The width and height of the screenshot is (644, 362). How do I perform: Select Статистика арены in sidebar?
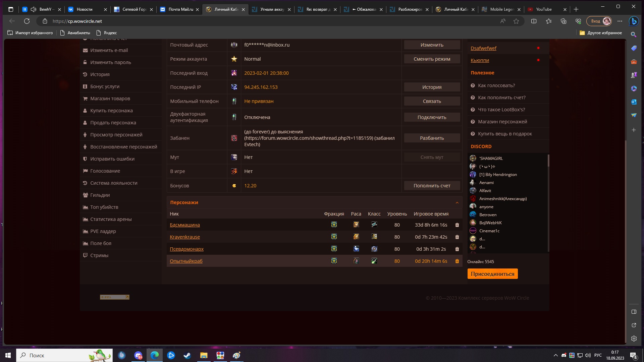click(x=111, y=219)
